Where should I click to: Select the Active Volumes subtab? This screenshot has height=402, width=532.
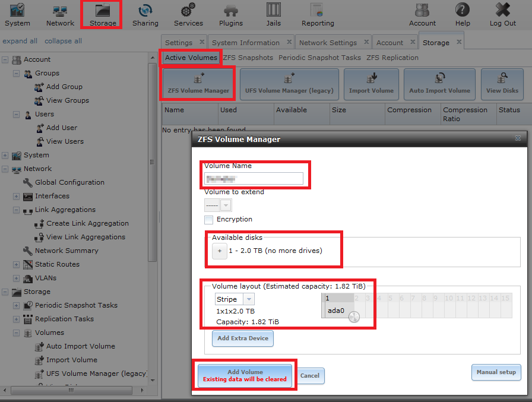[x=191, y=58]
